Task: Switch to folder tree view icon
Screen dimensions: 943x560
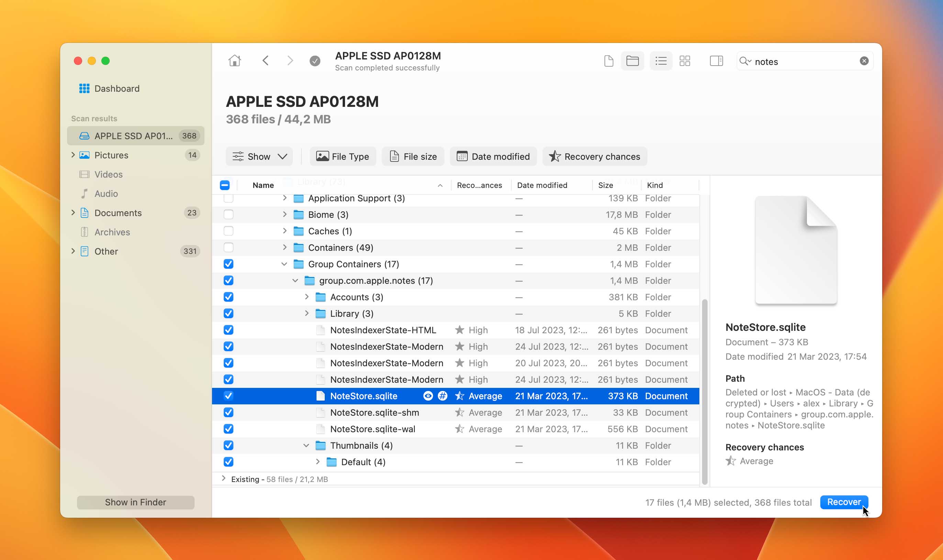Action: (x=632, y=61)
